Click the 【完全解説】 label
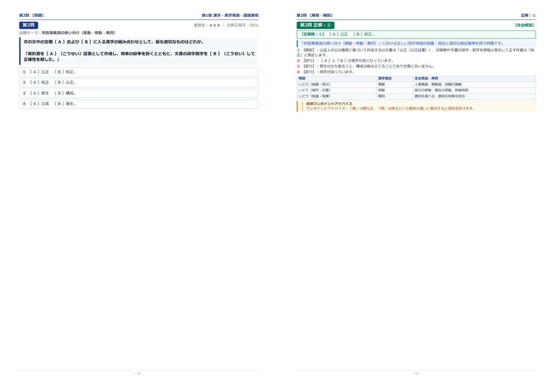The image size is (555, 392). 524,25
